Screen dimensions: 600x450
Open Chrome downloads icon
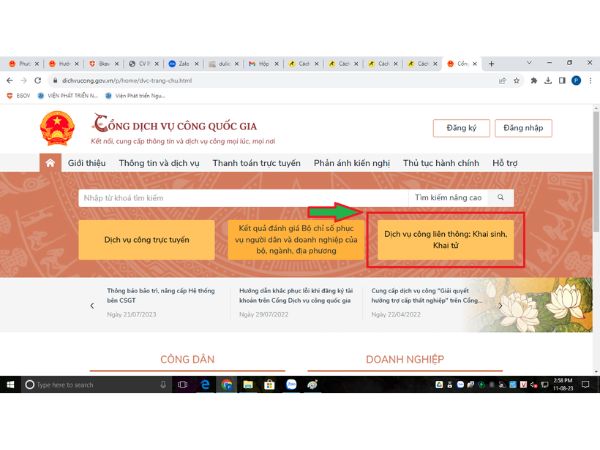click(548, 81)
